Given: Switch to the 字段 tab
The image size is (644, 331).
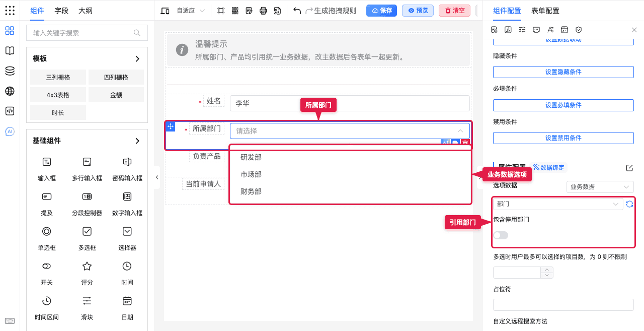Looking at the screenshot, I should [x=61, y=11].
